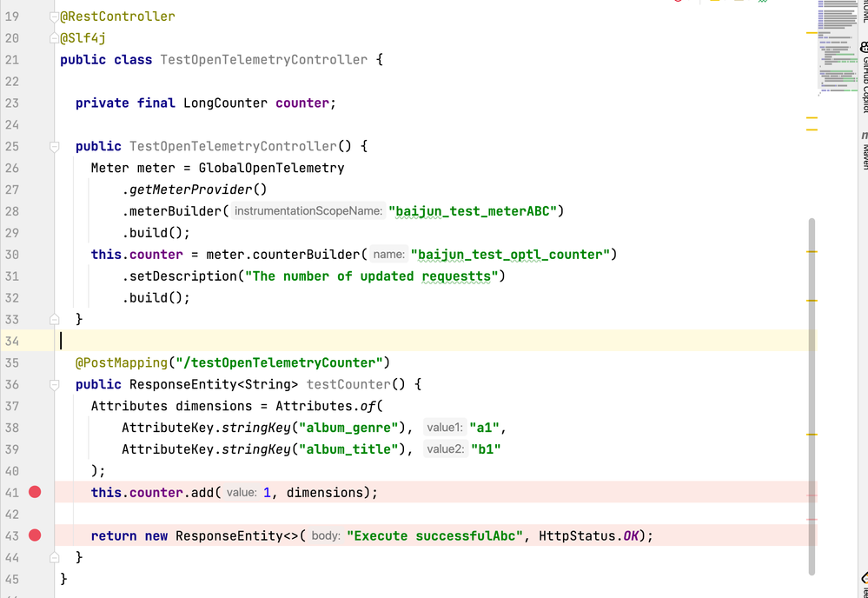
Task: Click the red breakpoint stripe mark in scrollbar
Action: (x=812, y=495)
